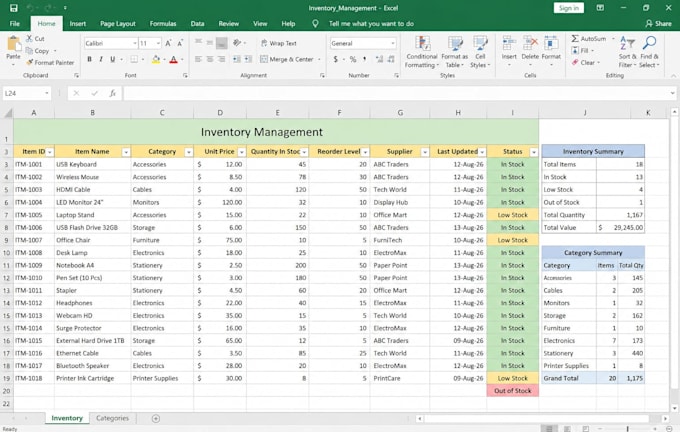Click the Clear eraser icon

pyautogui.click(x=575, y=62)
